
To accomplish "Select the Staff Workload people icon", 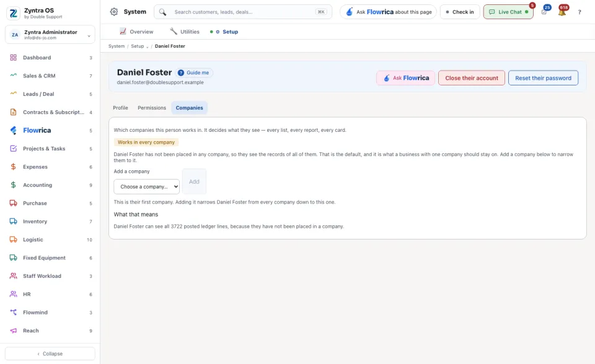I will coord(13,276).
